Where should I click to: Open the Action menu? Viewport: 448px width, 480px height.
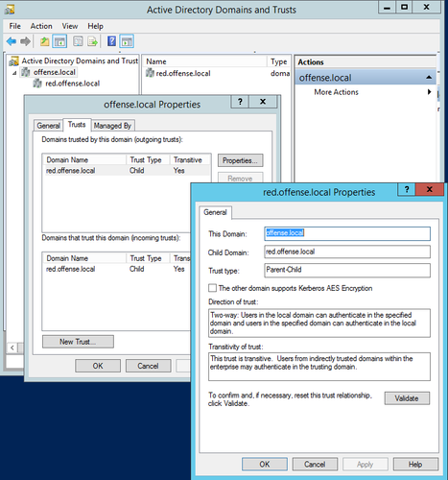tap(41, 26)
